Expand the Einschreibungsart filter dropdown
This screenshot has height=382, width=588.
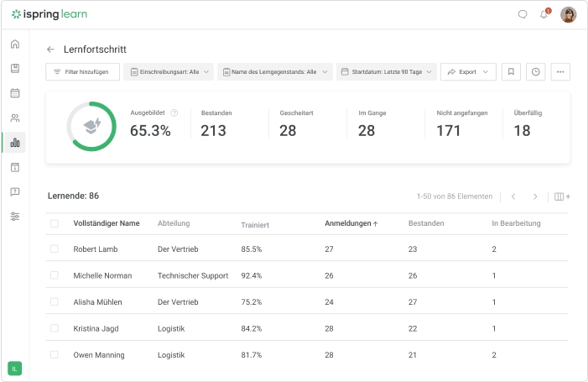coord(169,72)
